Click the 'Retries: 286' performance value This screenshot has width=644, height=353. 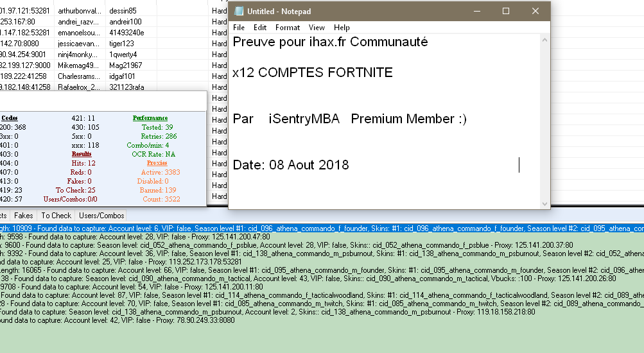coord(159,136)
